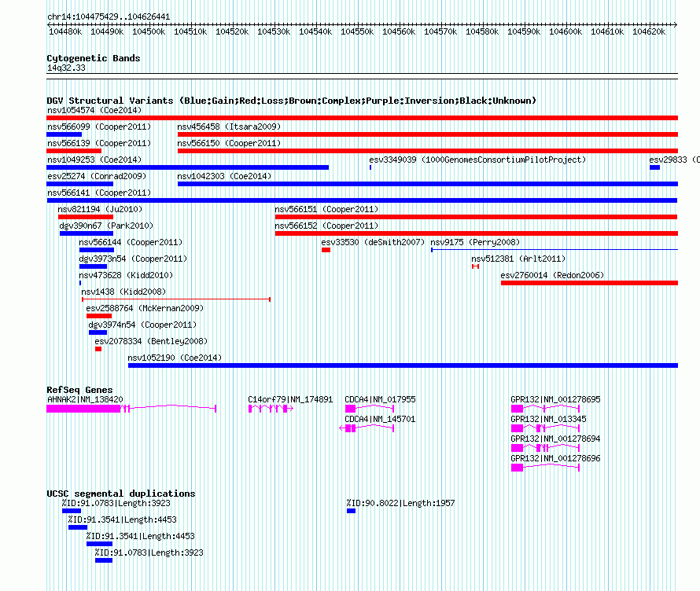Click the 14q32.33 cytogenetic band label

click(x=66, y=68)
